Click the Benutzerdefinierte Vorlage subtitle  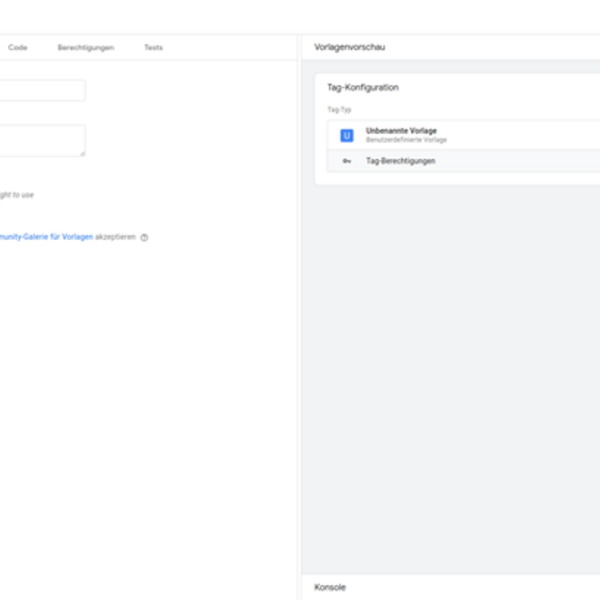[x=406, y=140]
